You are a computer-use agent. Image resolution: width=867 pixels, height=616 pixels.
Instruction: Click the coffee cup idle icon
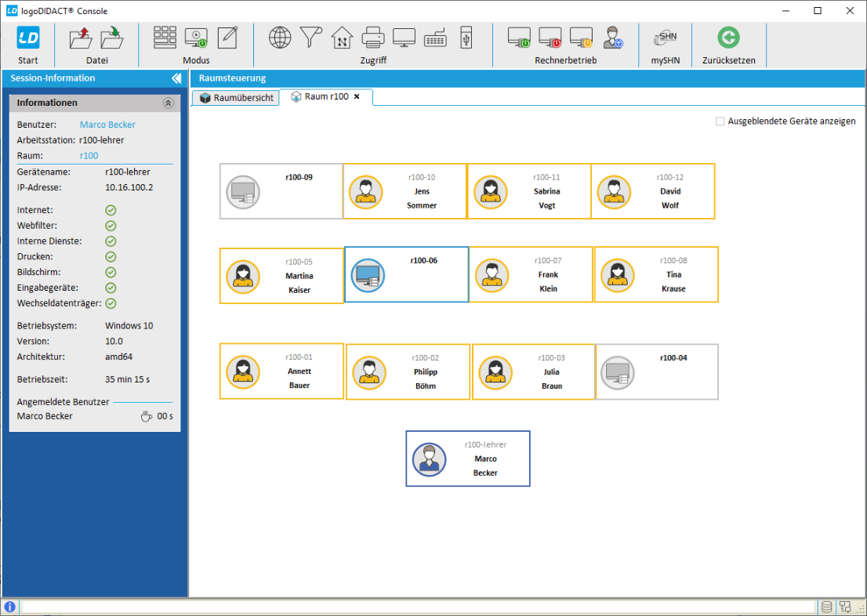point(146,416)
